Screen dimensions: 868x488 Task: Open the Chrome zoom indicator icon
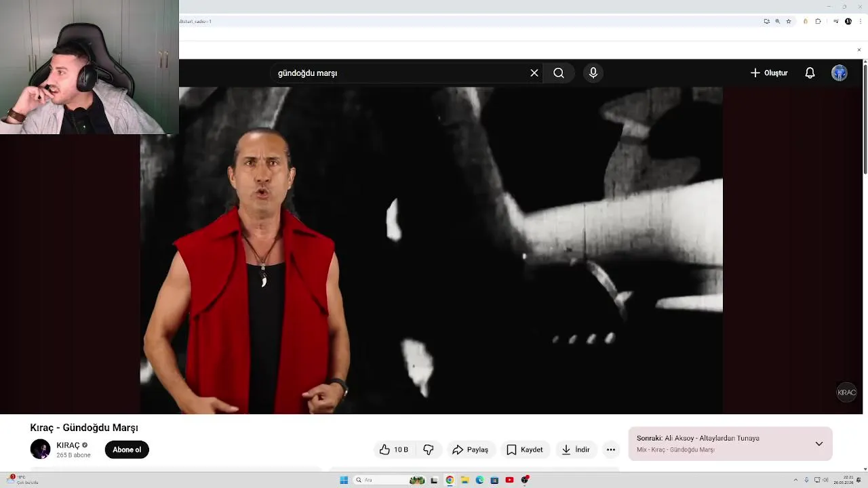click(778, 21)
